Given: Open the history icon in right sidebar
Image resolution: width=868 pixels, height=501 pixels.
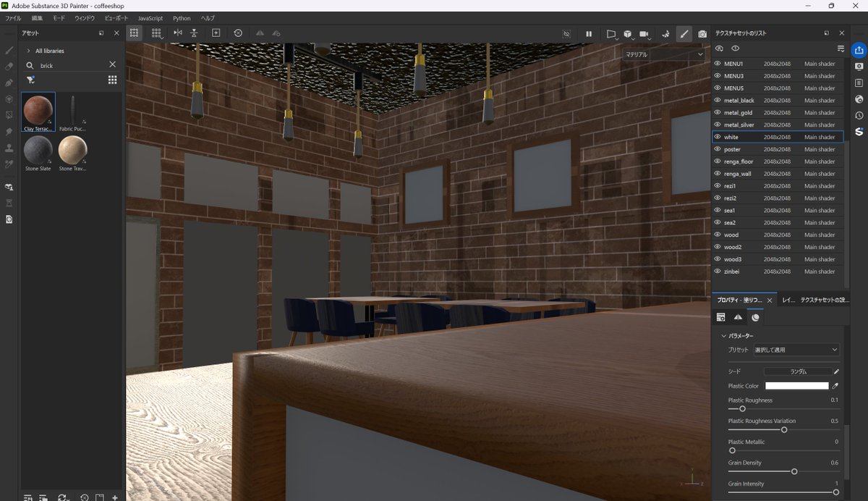Looking at the screenshot, I should [x=859, y=115].
